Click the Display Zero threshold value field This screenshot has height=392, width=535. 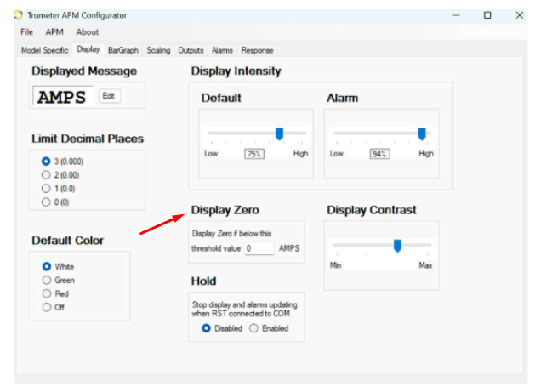coord(259,248)
